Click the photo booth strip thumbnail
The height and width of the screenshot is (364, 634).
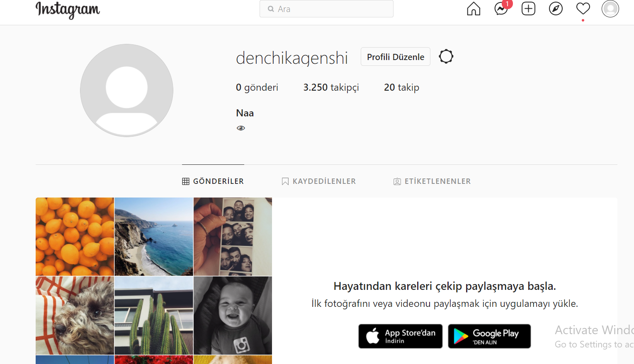233,236
